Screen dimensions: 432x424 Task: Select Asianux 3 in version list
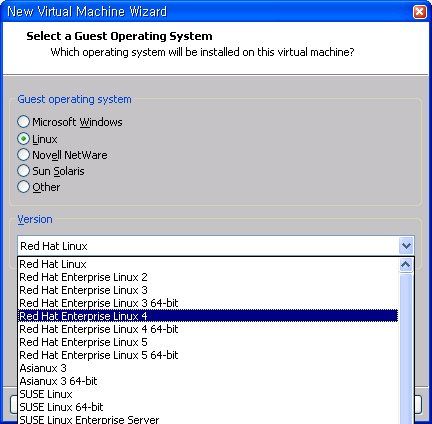[x=208, y=368]
